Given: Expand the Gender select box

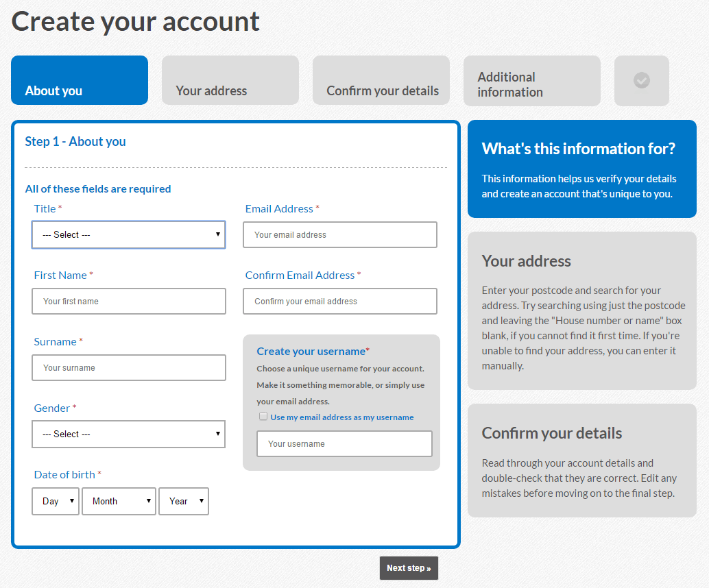Looking at the screenshot, I should [x=128, y=434].
